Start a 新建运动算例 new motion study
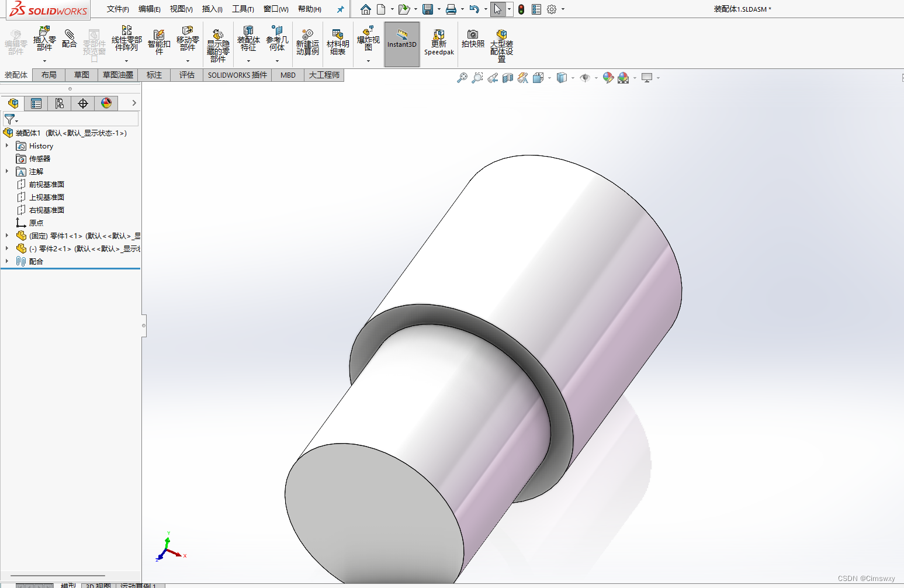Viewport: 904px width, 588px height. coord(307,42)
